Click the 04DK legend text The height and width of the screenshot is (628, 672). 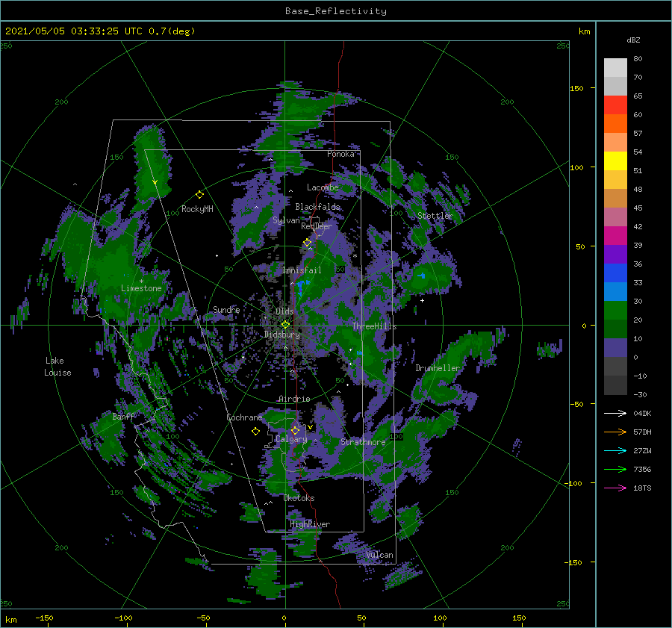642,413
